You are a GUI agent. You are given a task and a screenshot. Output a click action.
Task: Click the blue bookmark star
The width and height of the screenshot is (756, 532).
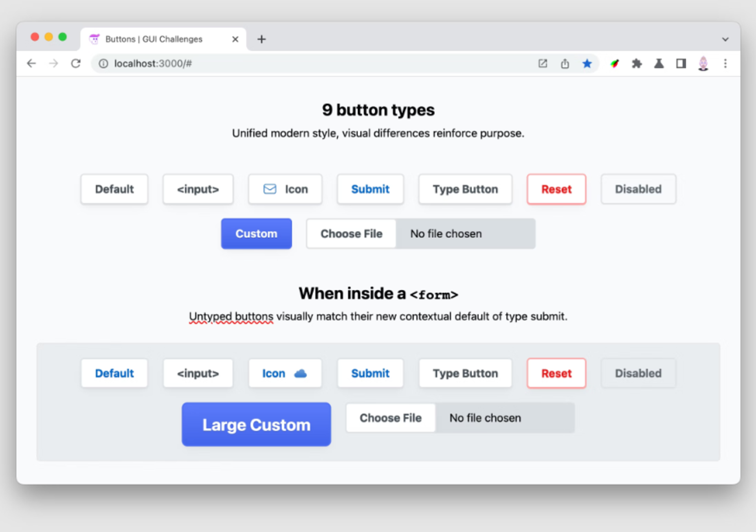[x=587, y=63]
